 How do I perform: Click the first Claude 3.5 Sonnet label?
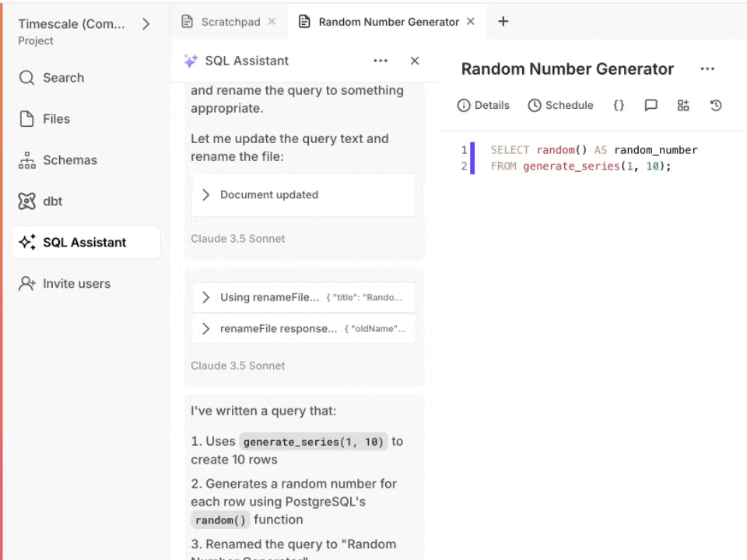[238, 239]
